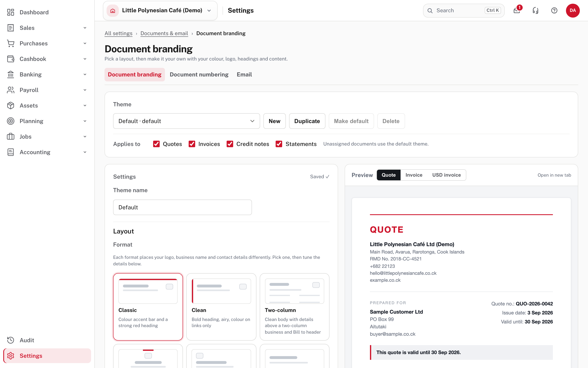Viewport: 588px width, 368px height.
Task: Uncheck the Quotes checkbox
Action: tap(156, 144)
